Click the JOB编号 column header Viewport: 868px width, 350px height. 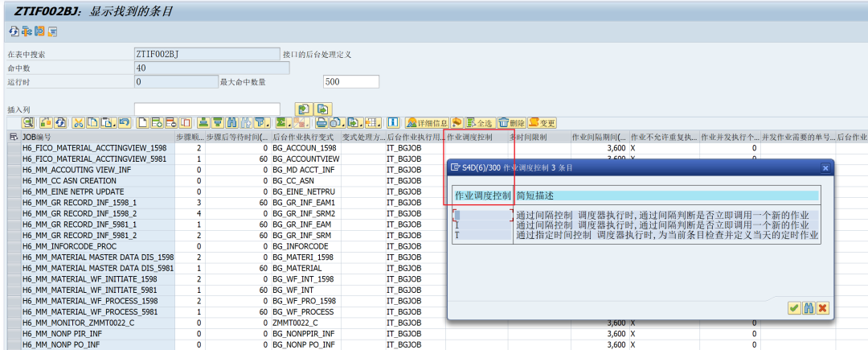[x=97, y=138]
